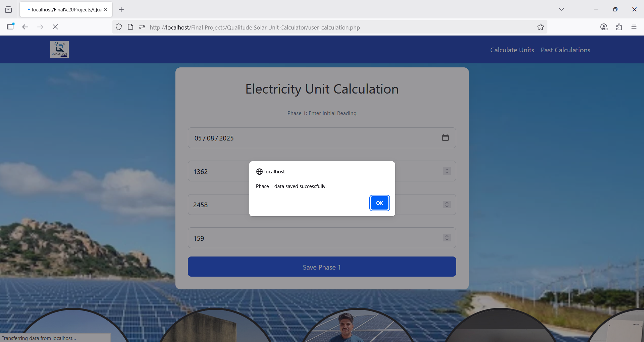Click the Save Phase 1 button
This screenshot has height=342, width=644.
322,267
